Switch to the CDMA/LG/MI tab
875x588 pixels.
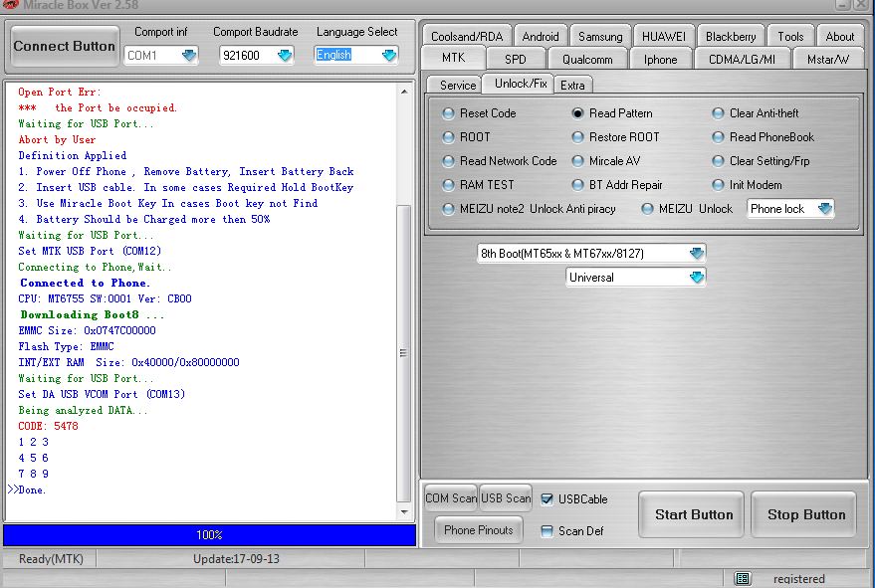[x=742, y=59]
